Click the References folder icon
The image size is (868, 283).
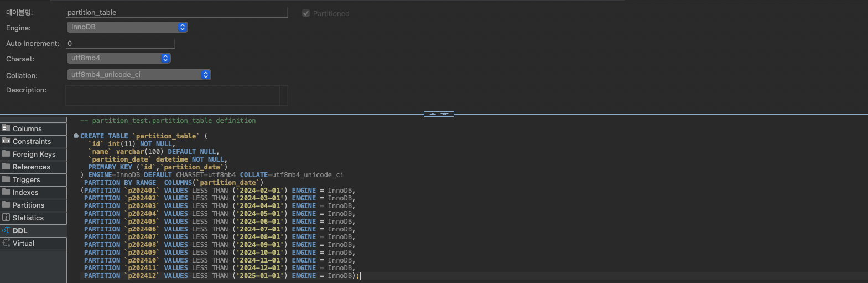coord(6,166)
